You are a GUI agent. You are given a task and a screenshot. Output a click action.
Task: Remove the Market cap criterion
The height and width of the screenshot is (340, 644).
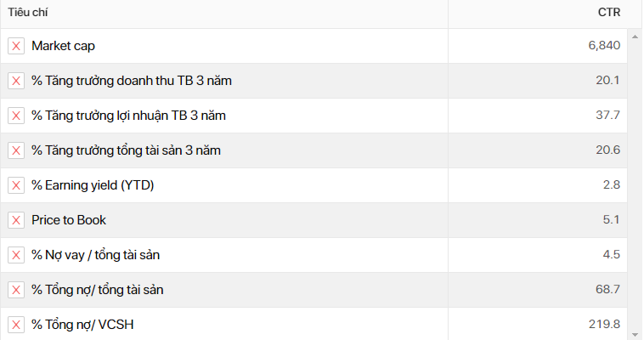click(x=16, y=46)
